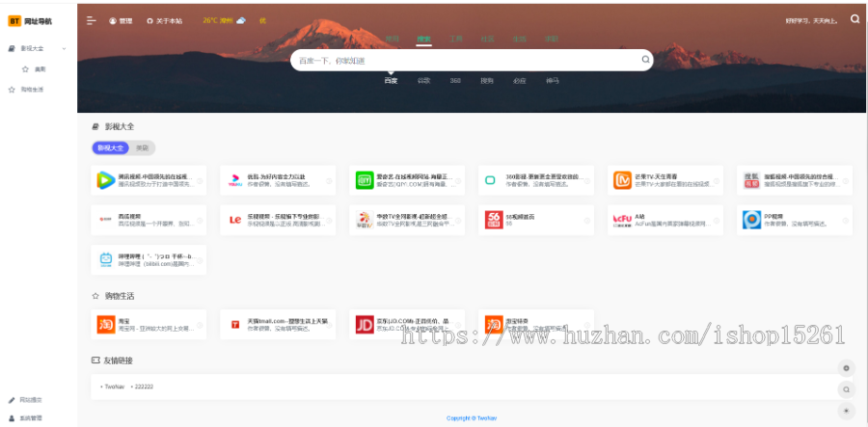
Task: Select 360 as the search engine
Action: tap(455, 81)
